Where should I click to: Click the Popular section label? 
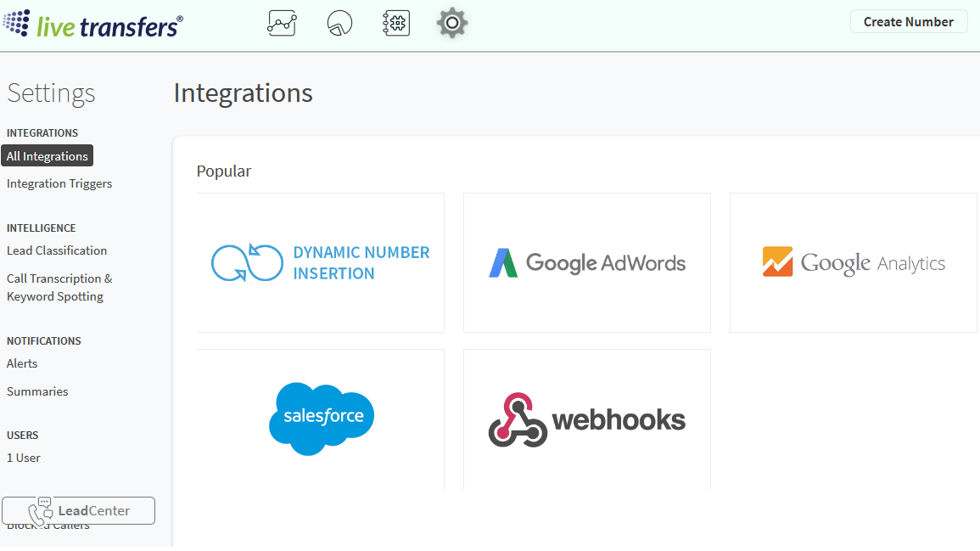(x=224, y=171)
